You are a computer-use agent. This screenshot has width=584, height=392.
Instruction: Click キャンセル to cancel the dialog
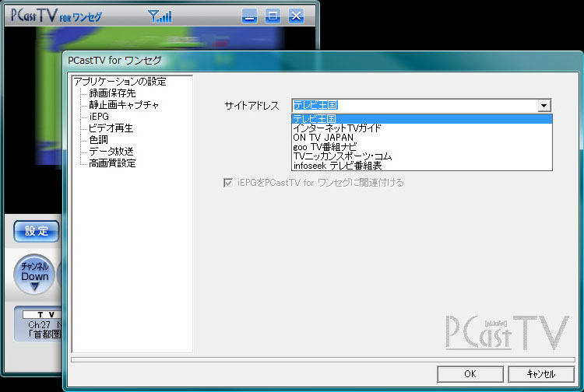[540, 374]
